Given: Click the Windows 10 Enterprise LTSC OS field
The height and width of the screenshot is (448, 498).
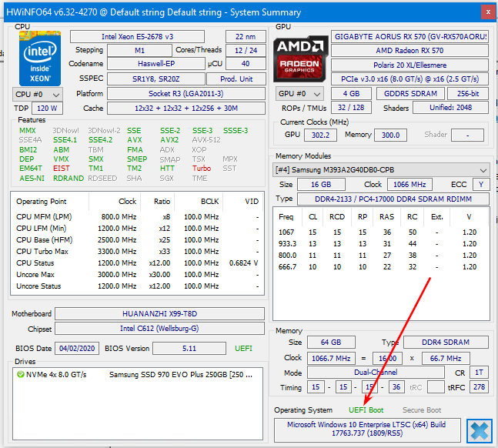Looking at the screenshot, I should click(367, 430).
